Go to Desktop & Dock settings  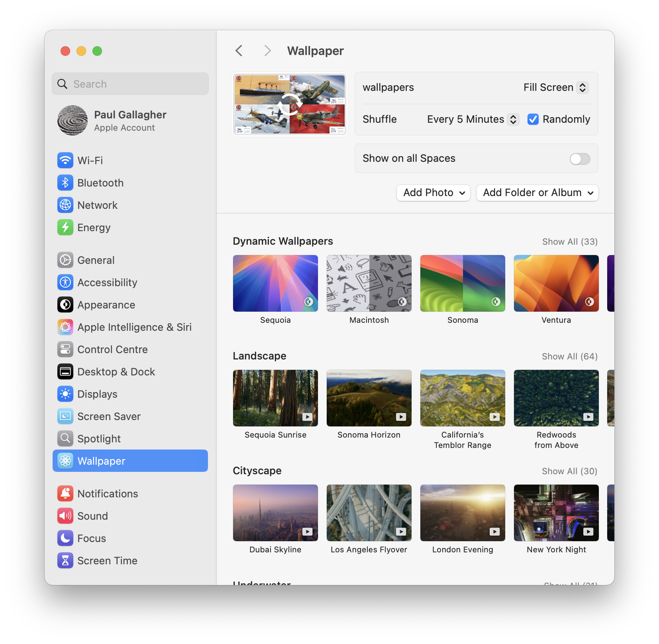(130, 371)
